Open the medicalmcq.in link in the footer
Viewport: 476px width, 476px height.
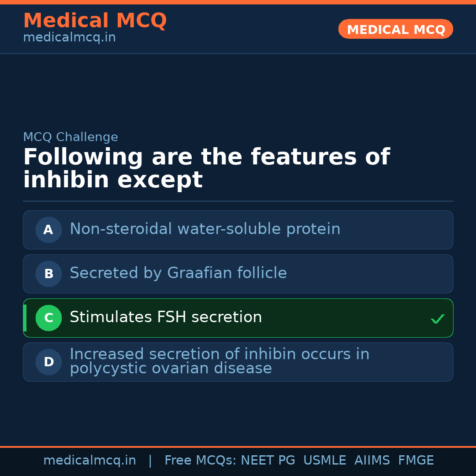point(89,461)
